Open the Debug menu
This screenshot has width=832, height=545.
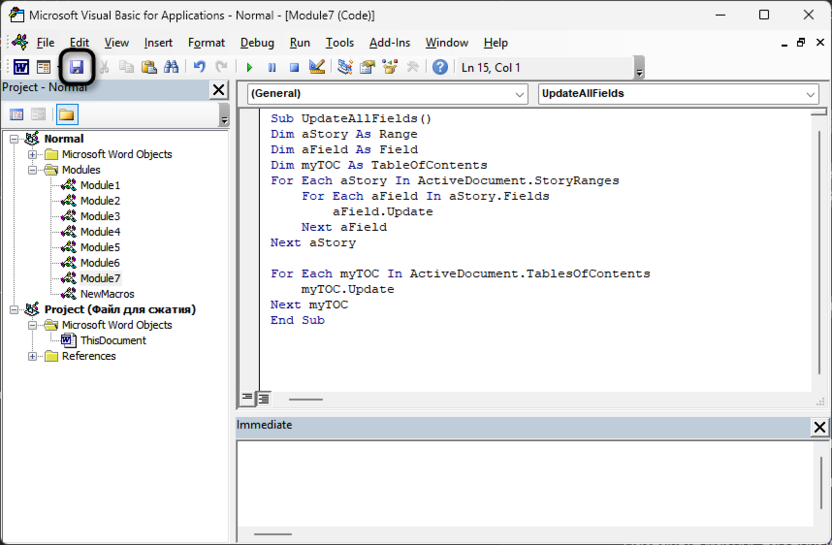click(x=257, y=43)
